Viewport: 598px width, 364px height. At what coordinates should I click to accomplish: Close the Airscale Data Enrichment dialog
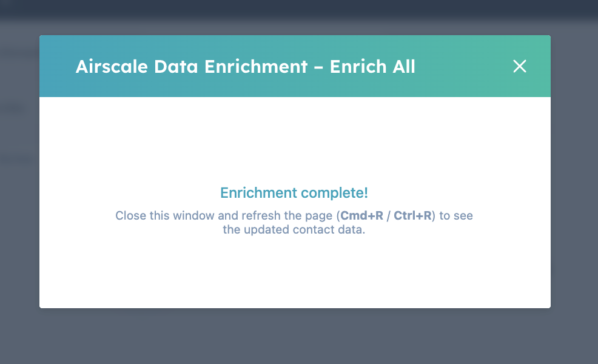pos(520,67)
